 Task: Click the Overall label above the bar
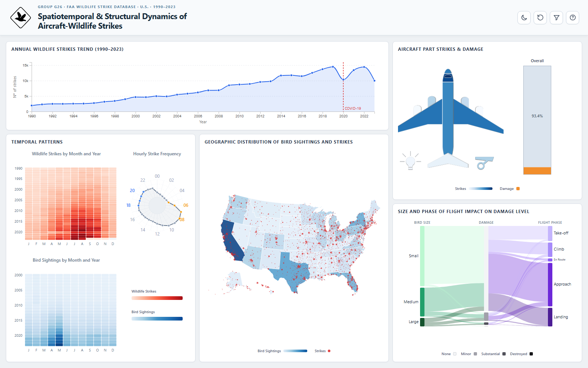537,61
